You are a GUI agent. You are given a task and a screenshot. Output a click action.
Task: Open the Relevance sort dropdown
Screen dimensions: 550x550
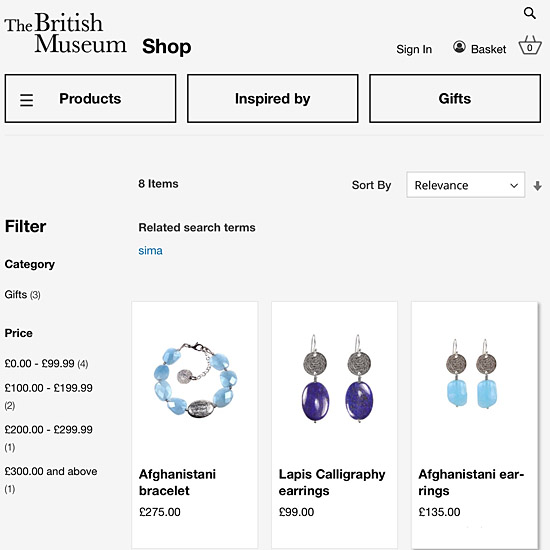[465, 185]
